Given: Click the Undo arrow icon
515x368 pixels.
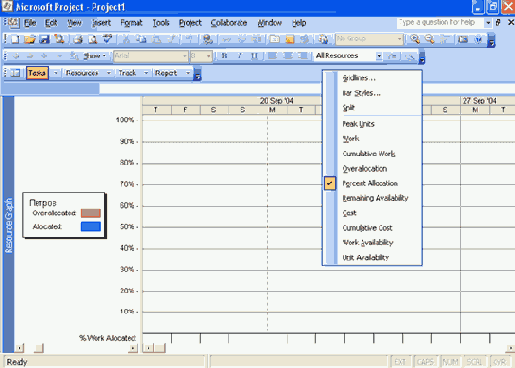Looking at the screenshot, I should click(189, 39).
